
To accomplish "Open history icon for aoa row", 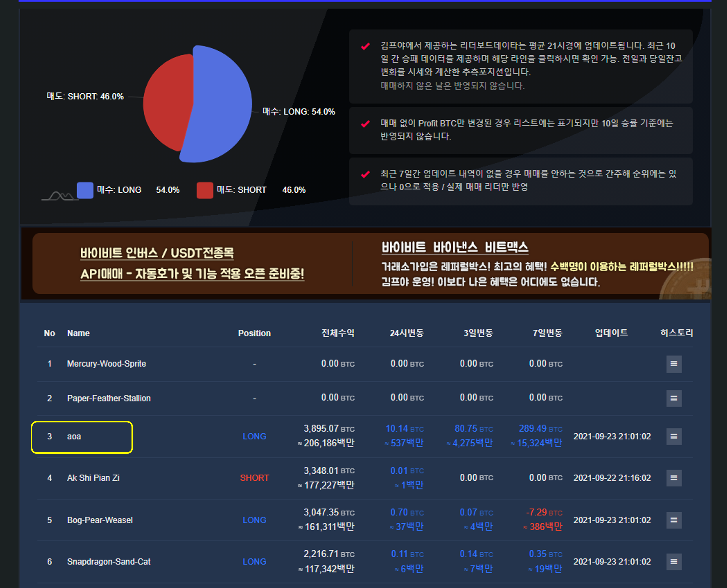I will [x=673, y=436].
